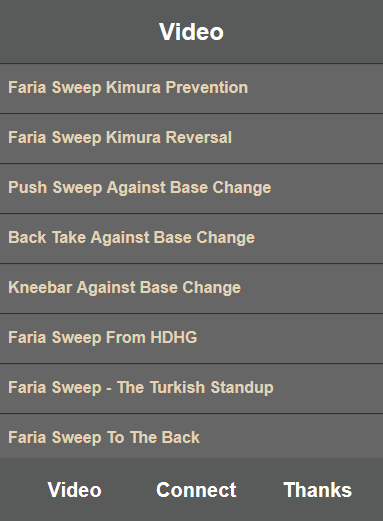Open Faria Sweep Kimura Prevention video

191,88
